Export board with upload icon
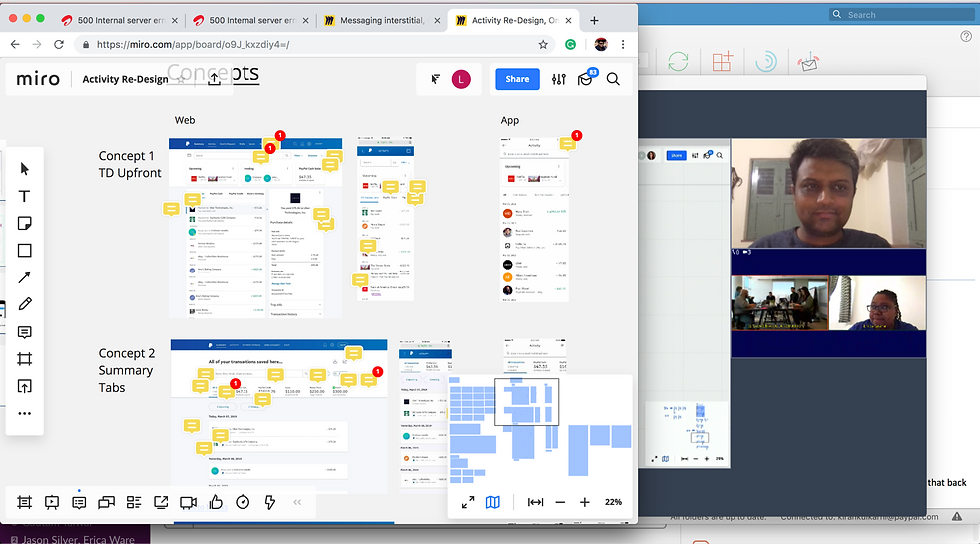 click(x=214, y=79)
